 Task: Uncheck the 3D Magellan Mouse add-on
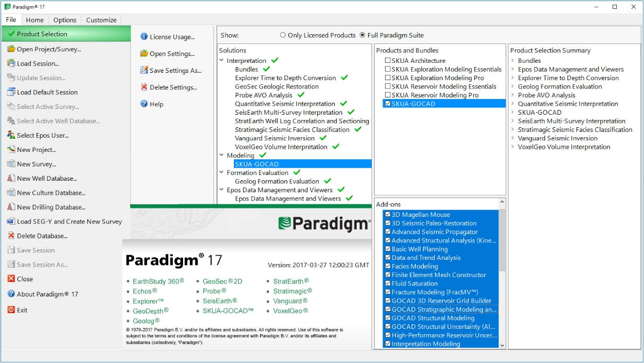point(388,214)
